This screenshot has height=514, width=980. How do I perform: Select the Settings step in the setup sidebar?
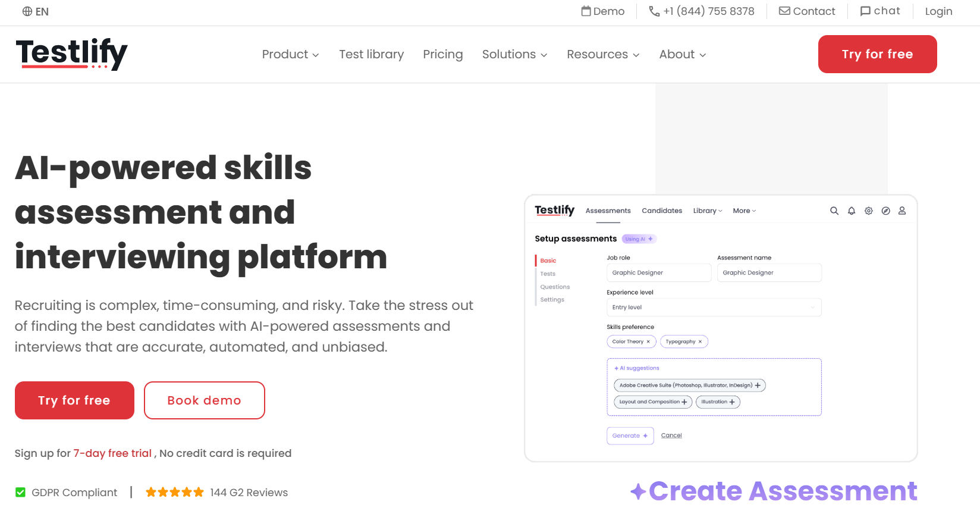click(x=552, y=300)
